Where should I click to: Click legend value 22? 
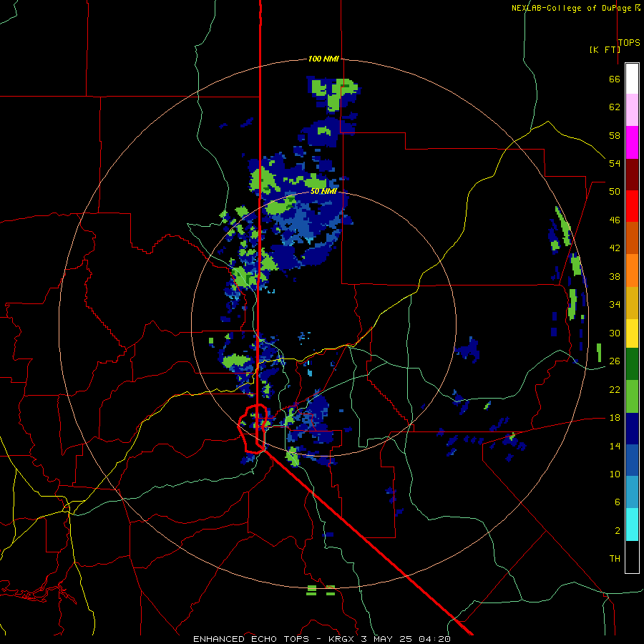point(615,389)
